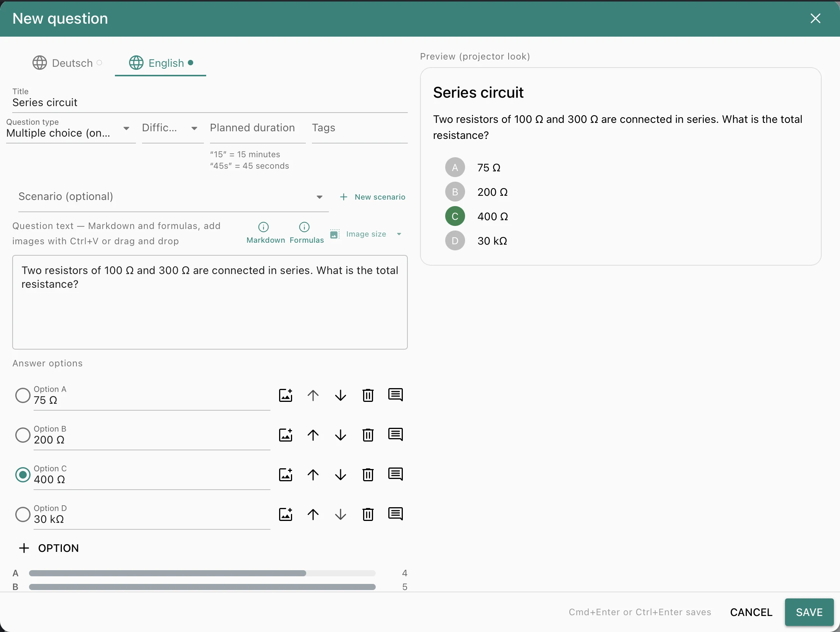This screenshot has height=632, width=840.
Task: Click into Planned duration field
Action: click(x=258, y=129)
